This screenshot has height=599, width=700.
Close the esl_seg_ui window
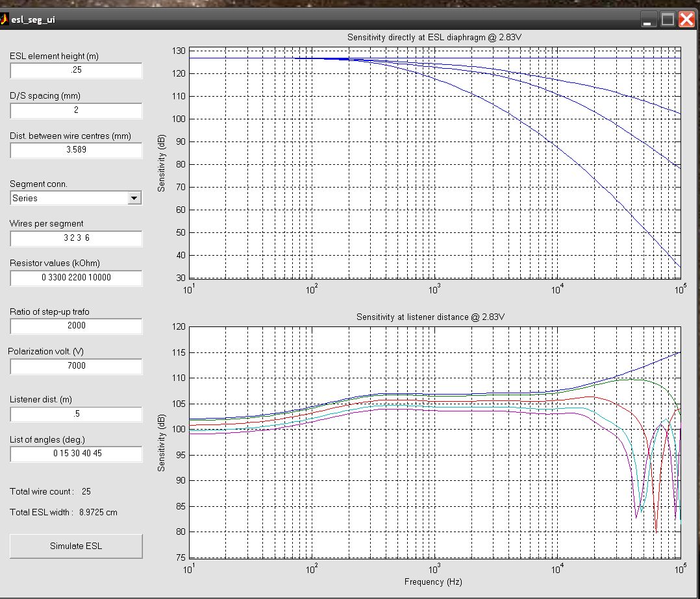click(x=686, y=19)
